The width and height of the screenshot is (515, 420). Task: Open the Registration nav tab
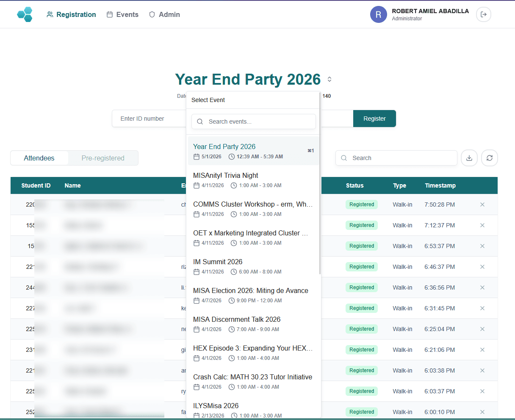click(x=71, y=14)
